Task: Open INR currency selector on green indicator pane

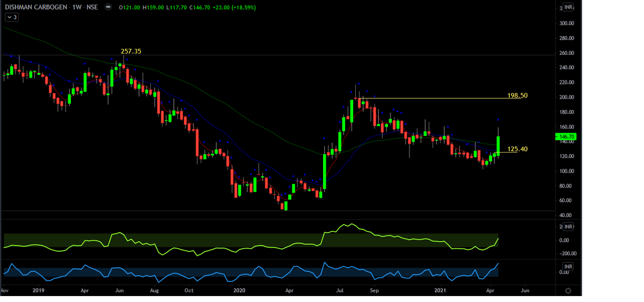Action: pyautogui.click(x=568, y=227)
